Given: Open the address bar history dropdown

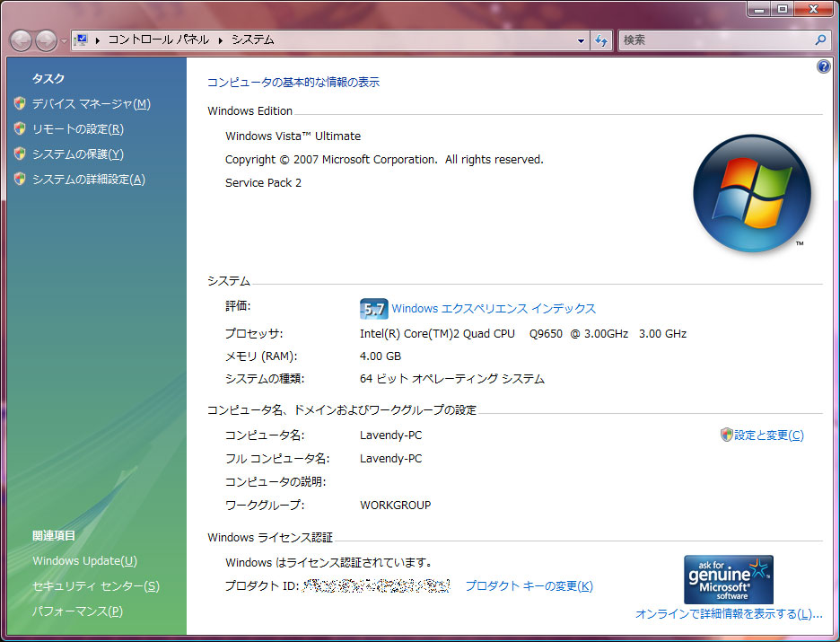Looking at the screenshot, I should (581, 40).
